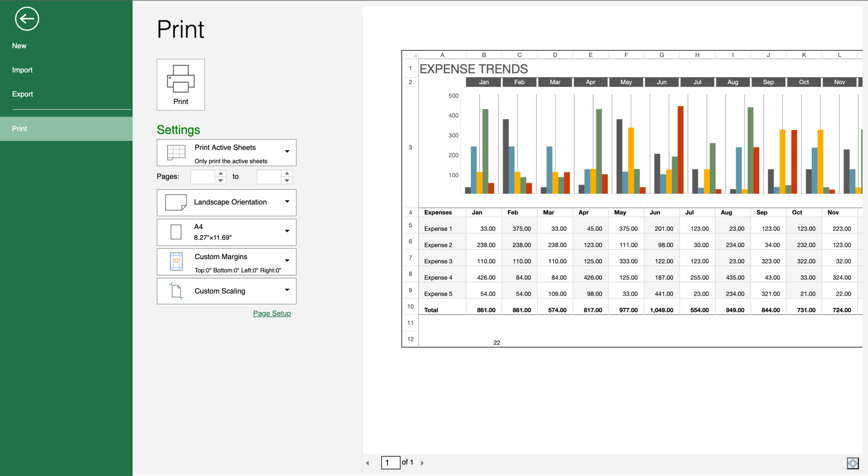Open the Page Setup link
868x476 pixels.
pos(272,313)
